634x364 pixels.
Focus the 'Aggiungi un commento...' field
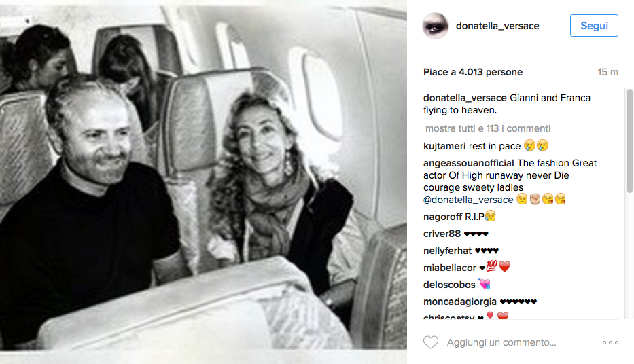(x=501, y=342)
